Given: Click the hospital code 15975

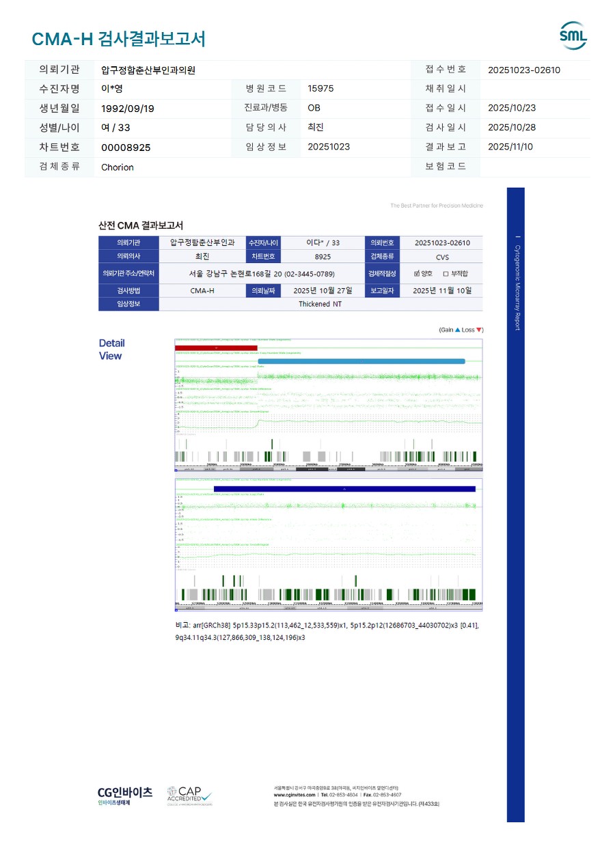Looking at the screenshot, I should click(x=321, y=89).
